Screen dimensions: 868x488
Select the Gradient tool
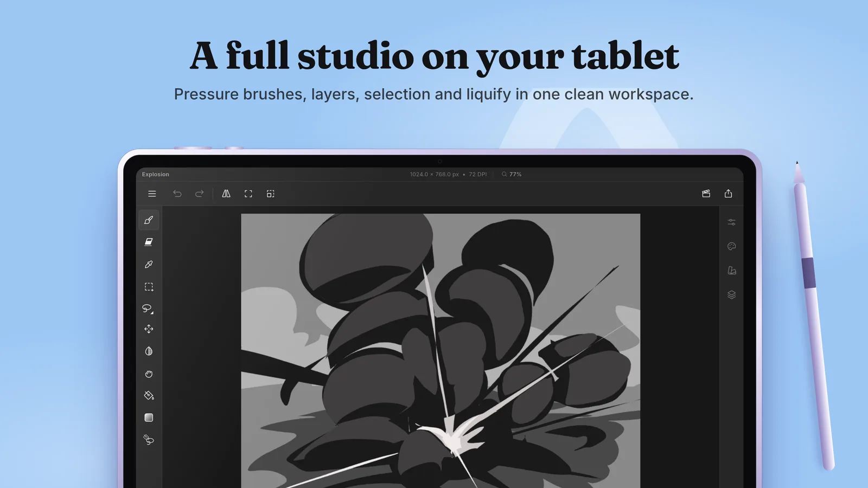coord(149,418)
